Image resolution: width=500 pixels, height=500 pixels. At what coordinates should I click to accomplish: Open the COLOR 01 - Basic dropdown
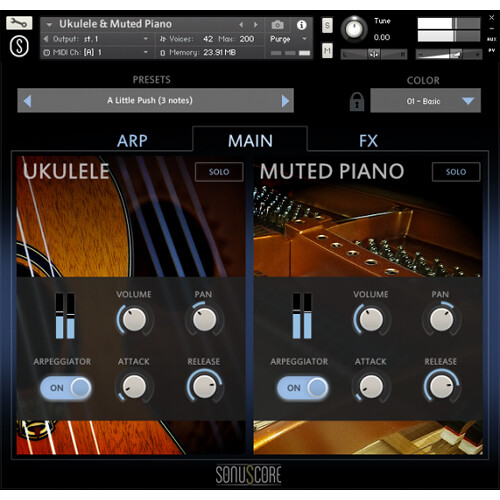coord(425,101)
